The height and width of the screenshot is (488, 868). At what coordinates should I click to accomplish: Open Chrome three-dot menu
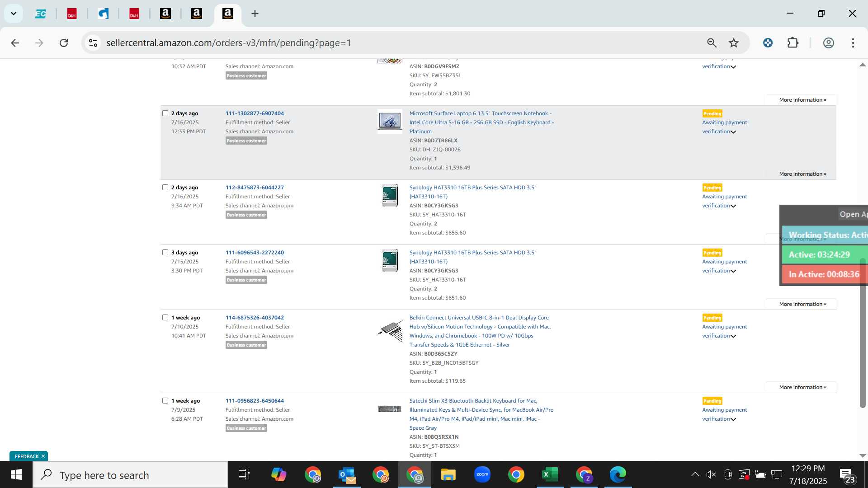853,43
